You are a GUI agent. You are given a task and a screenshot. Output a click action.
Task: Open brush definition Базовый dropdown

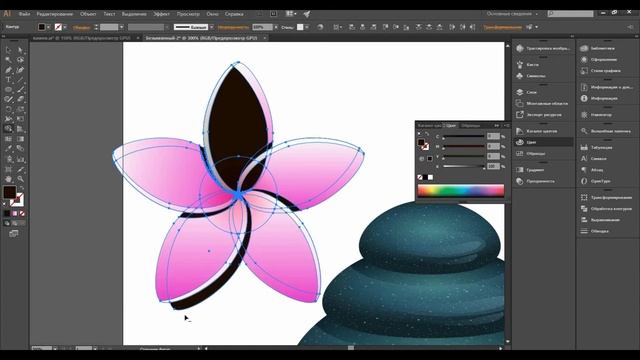(x=211, y=27)
